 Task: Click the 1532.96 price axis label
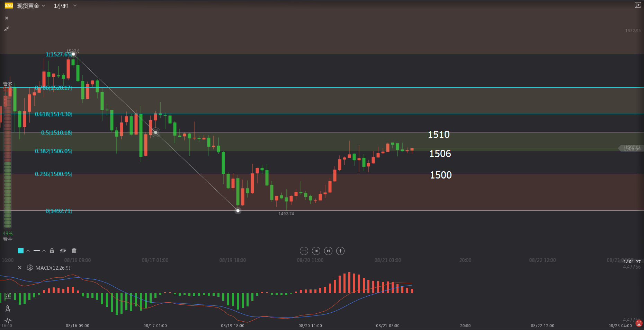[633, 31]
